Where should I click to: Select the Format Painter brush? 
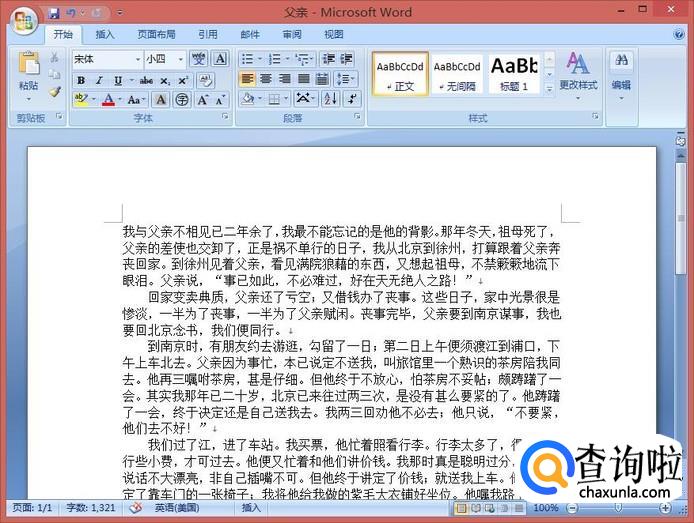[54, 92]
